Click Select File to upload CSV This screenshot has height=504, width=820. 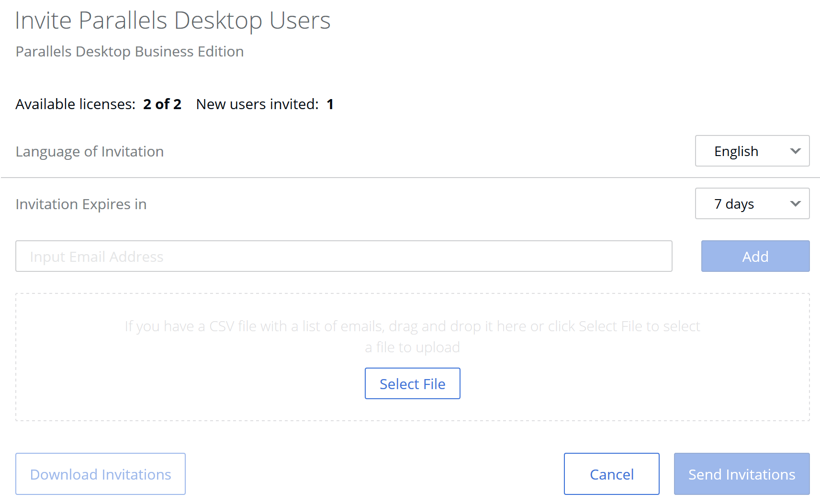coord(412,384)
